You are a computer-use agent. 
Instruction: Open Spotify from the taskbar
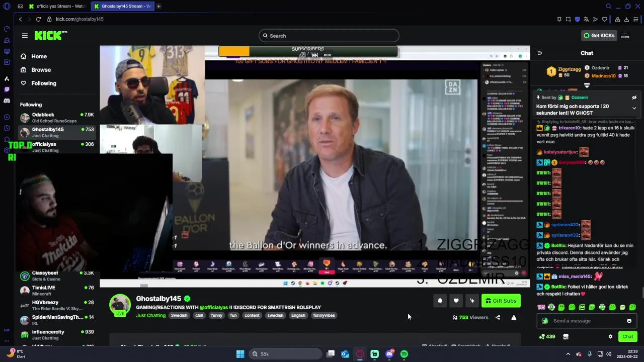click(404, 354)
